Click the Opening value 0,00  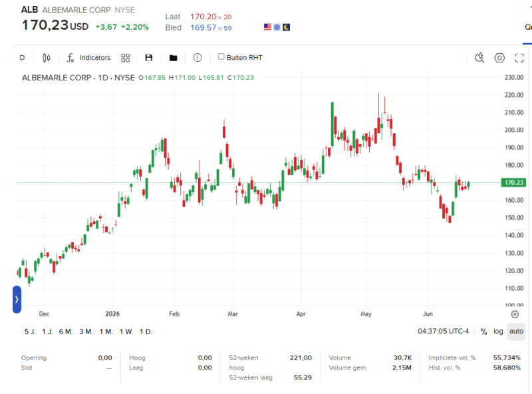click(x=105, y=357)
